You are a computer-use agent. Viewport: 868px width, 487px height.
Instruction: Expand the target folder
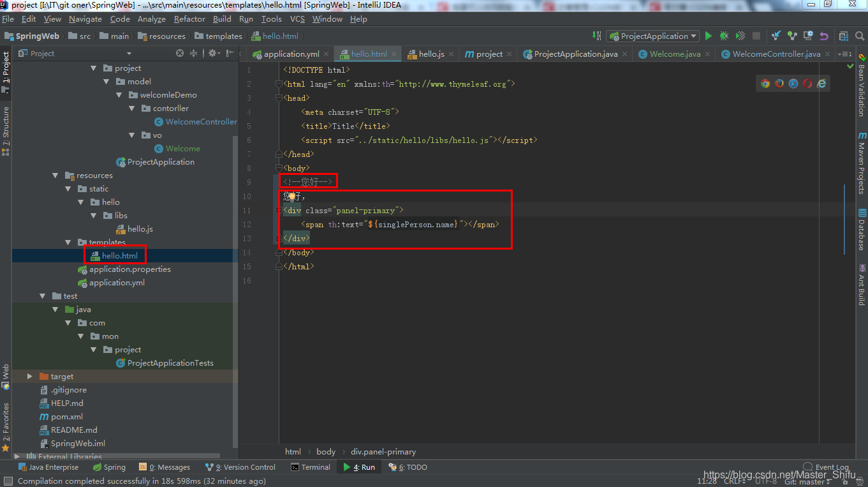pyautogui.click(x=29, y=377)
